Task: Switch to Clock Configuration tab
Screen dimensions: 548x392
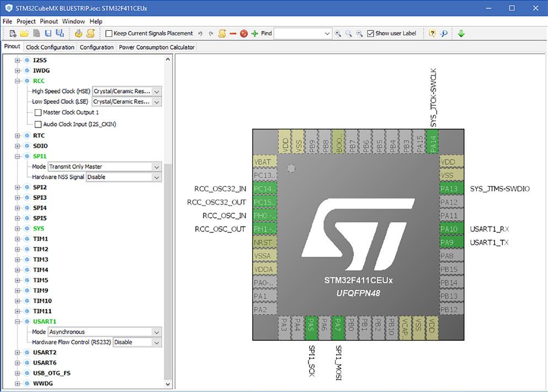Action: coord(50,47)
